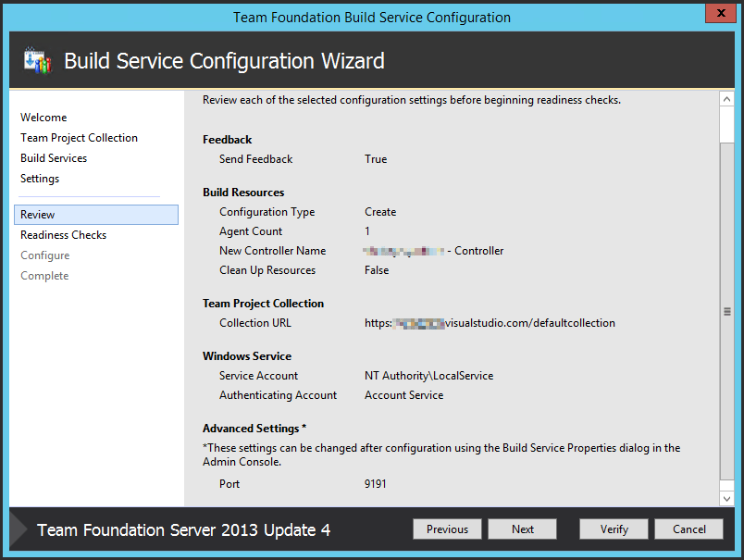Click the Agent Count label
The height and width of the screenshot is (560, 744).
[251, 231]
